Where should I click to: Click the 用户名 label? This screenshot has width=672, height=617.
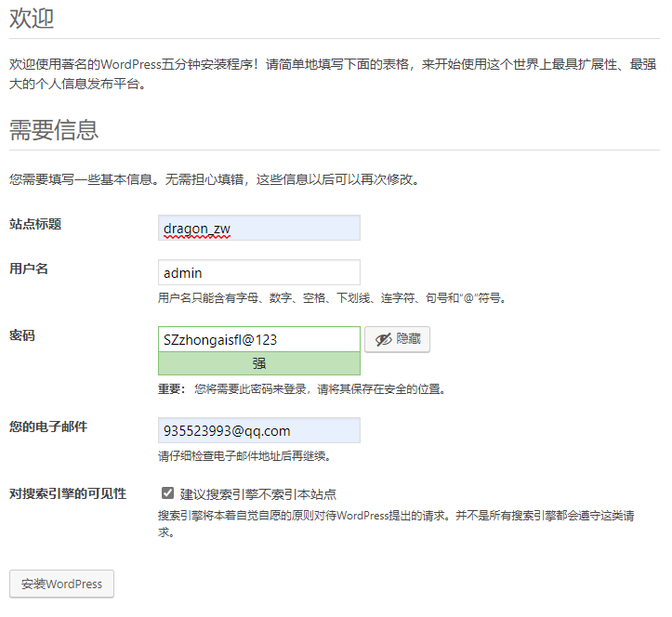29,269
